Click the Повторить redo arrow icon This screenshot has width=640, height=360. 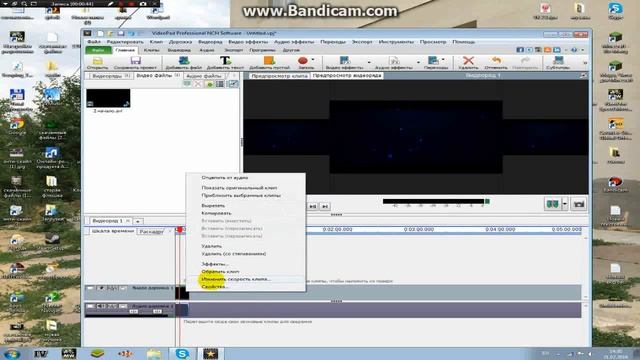[x=525, y=61]
